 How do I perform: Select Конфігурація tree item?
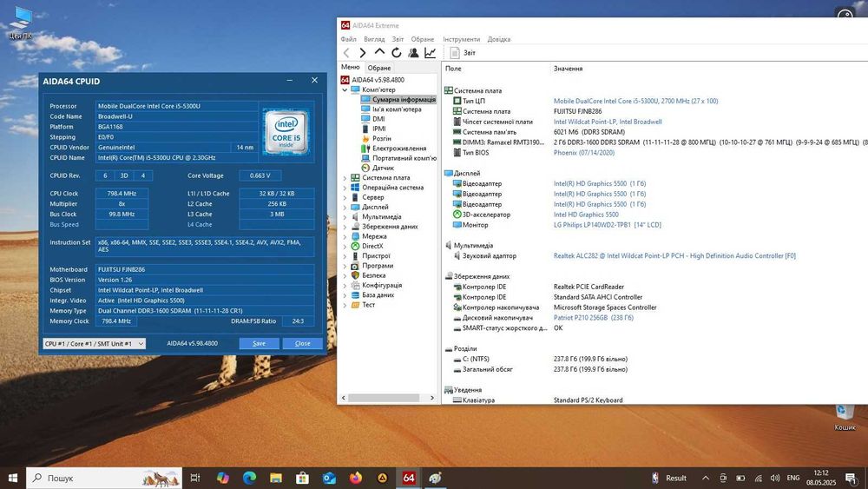(382, 285)
